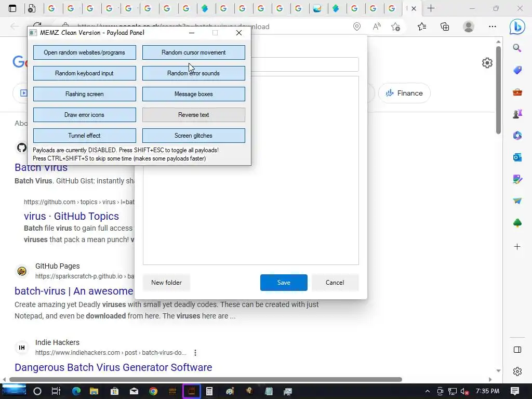Open Image Creator icon in Edge sidebar
The image size is (532, 399).
pos(517,179)
